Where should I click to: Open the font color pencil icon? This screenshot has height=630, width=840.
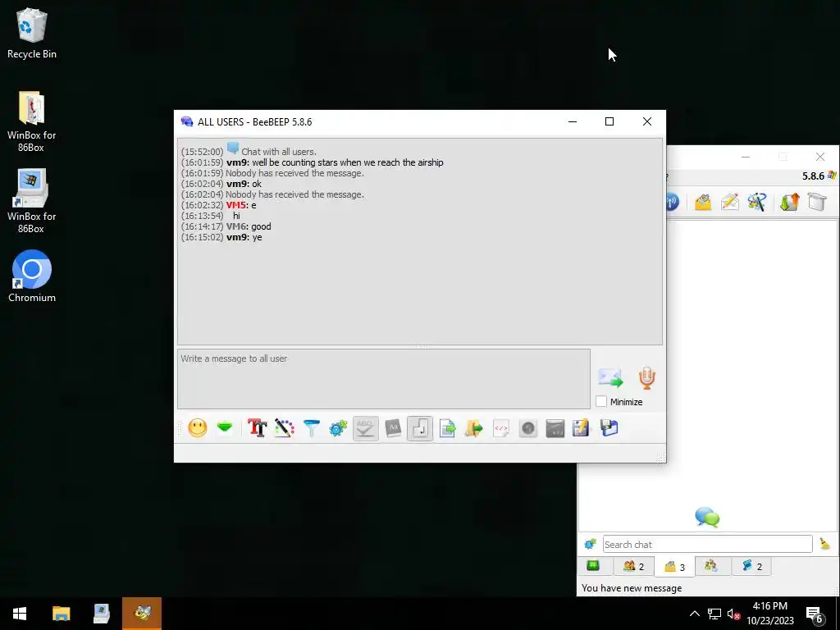285,428
